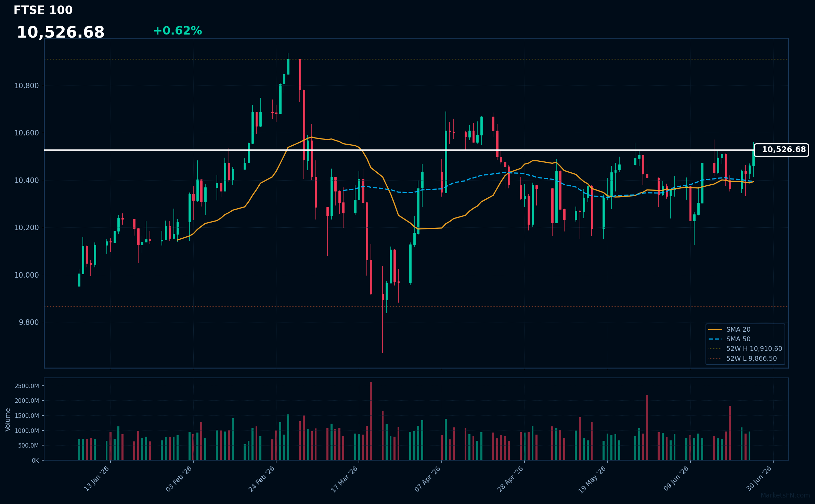Click the 30 Jun '26 date label

tap(760, 478)
